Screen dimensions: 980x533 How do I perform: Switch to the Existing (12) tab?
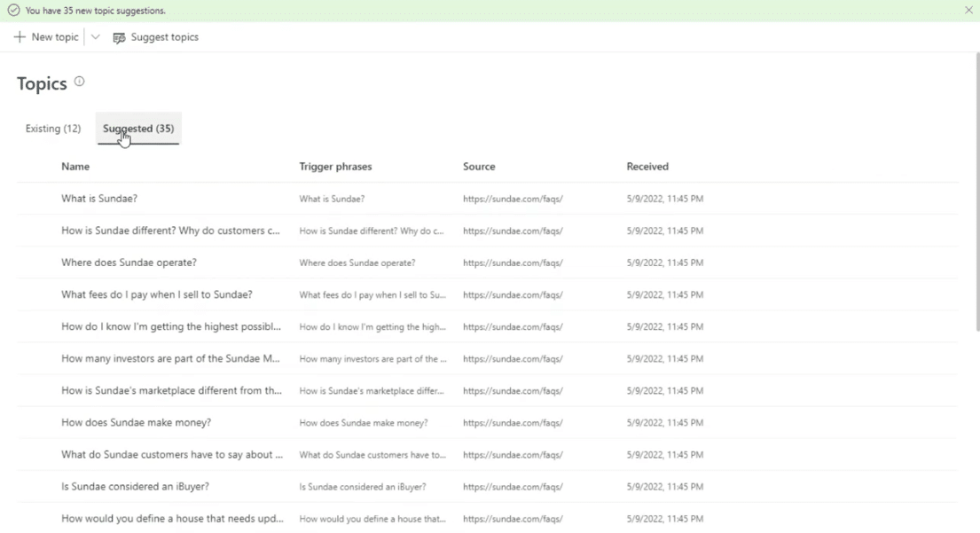tap(53, 128)
